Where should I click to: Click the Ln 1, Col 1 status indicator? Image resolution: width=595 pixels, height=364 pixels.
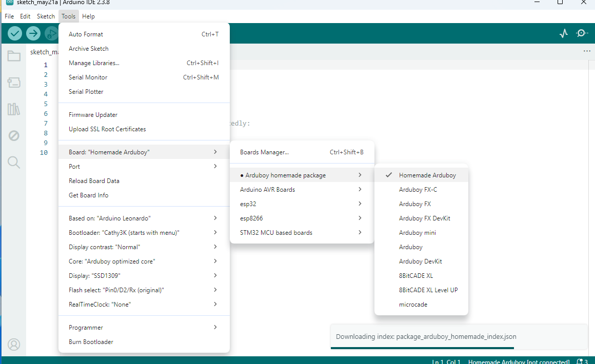(446, 361)
